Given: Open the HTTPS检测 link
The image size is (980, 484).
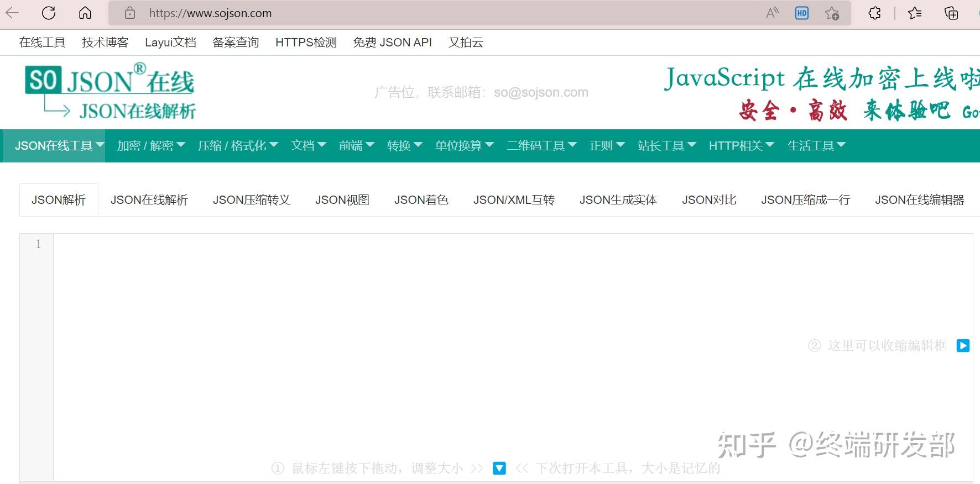Looking at the screenshot, I should (306, 43).
